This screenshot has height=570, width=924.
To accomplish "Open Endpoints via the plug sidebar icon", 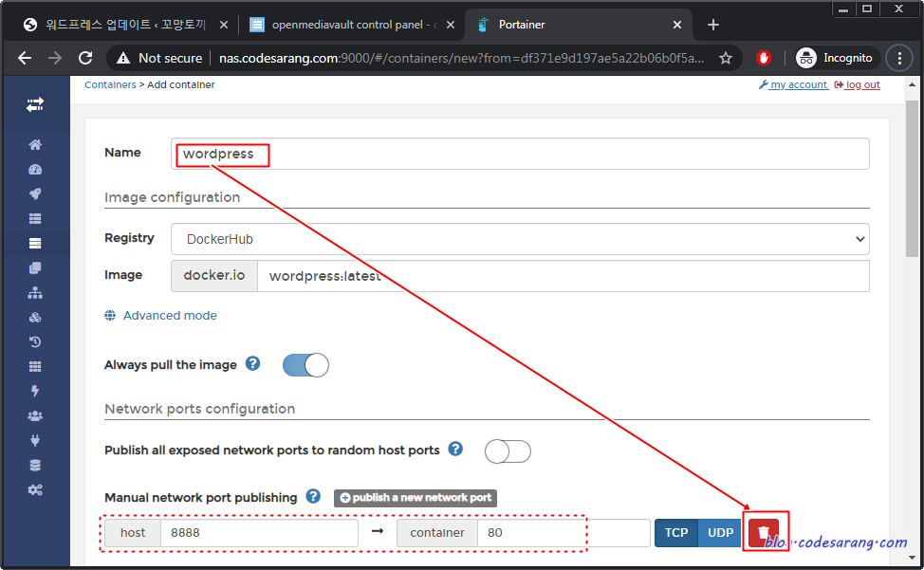I will 35,440.
